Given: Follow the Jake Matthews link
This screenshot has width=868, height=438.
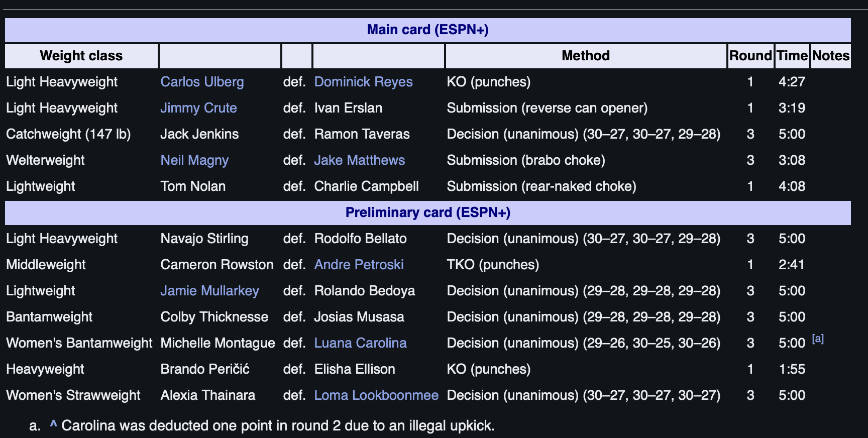Looking at the screenshot, I should [x=359, y=160].
